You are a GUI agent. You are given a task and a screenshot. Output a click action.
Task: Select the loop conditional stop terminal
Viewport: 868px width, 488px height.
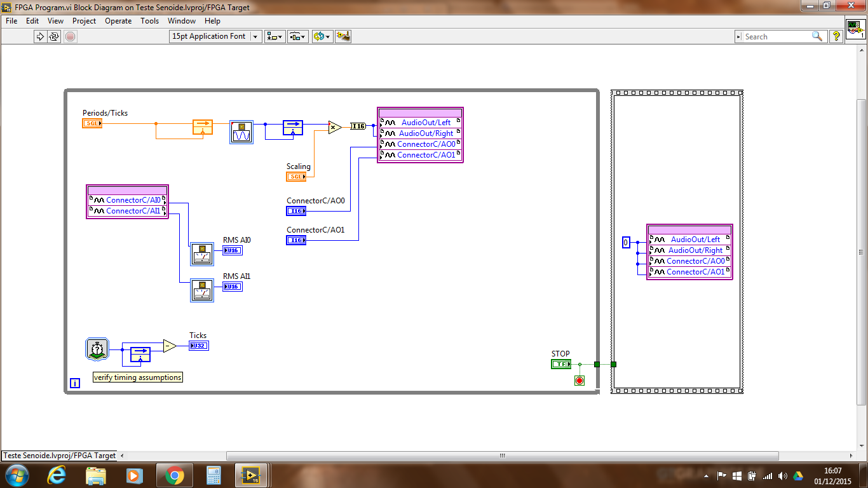coord(579,381)
